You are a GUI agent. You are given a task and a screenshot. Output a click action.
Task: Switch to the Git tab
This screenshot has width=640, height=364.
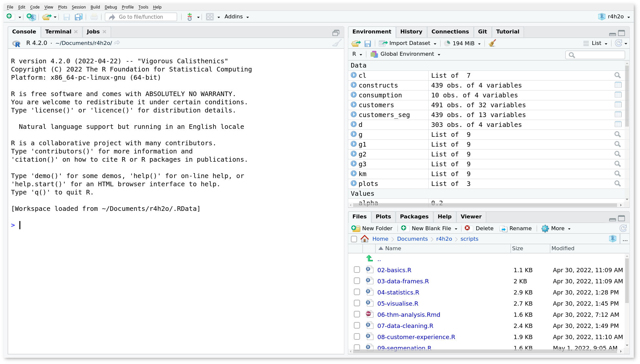point(482,31)
